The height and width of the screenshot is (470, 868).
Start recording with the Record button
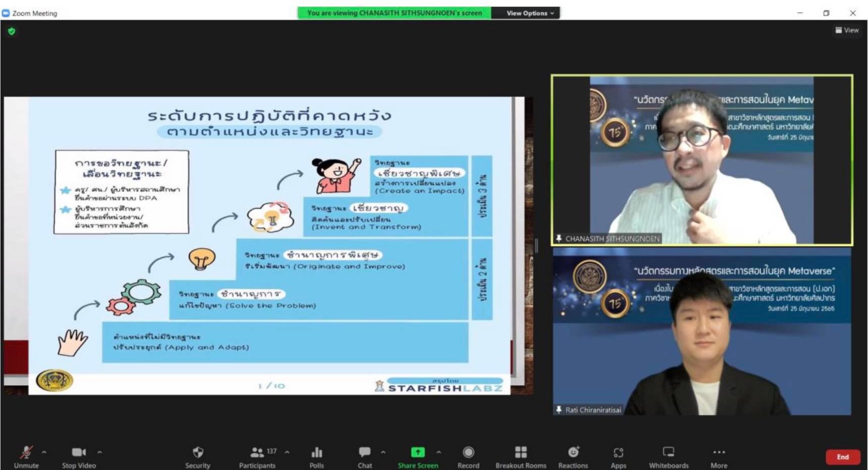468,456
